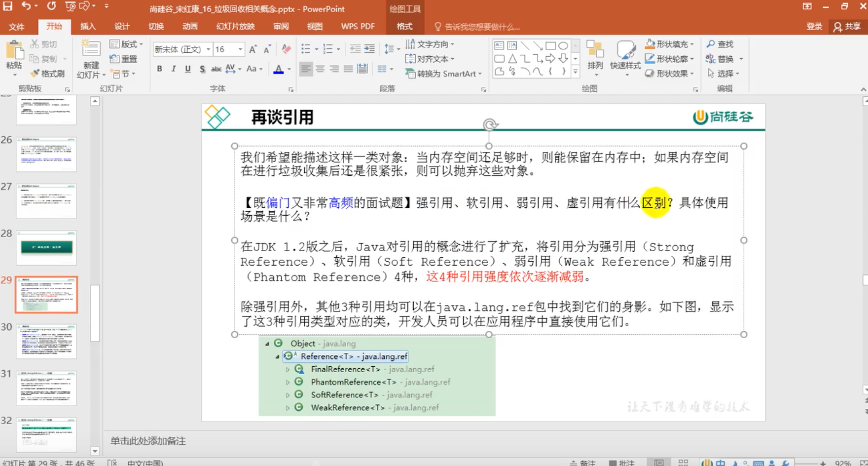This screenshot has width=868, height=466.
Task: Toggle bold formatting
Action: click(159, 69)
